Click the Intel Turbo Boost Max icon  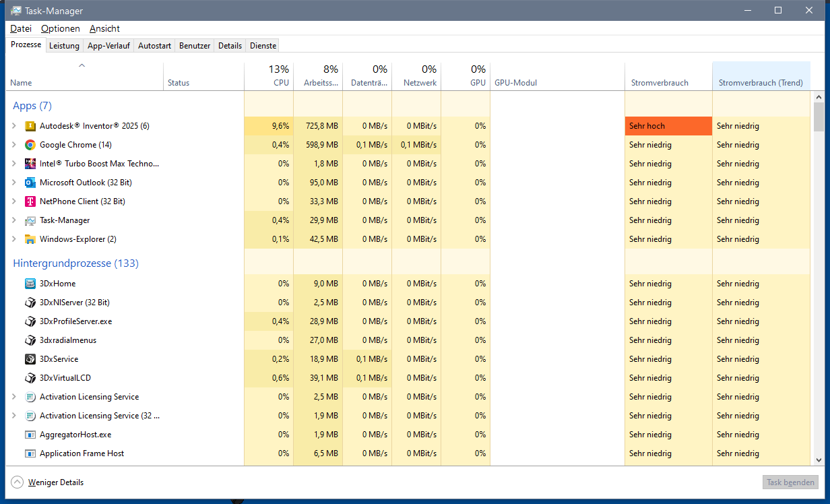click(30, 164)
